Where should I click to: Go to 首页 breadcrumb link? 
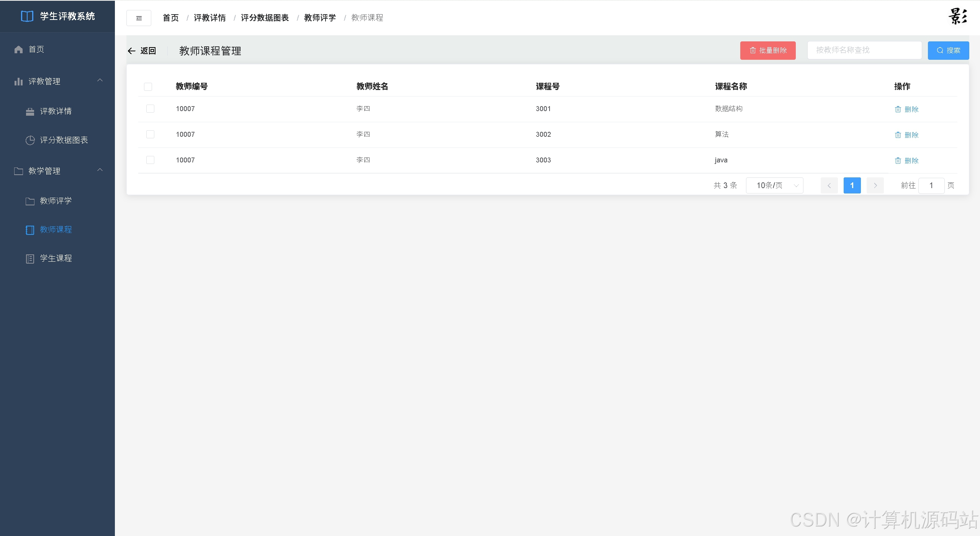coord(171,18)
